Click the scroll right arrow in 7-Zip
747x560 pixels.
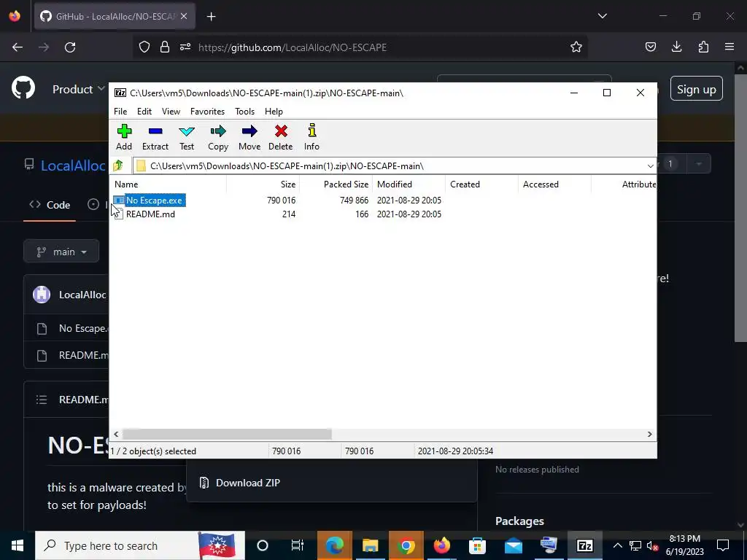pos(649,434)
